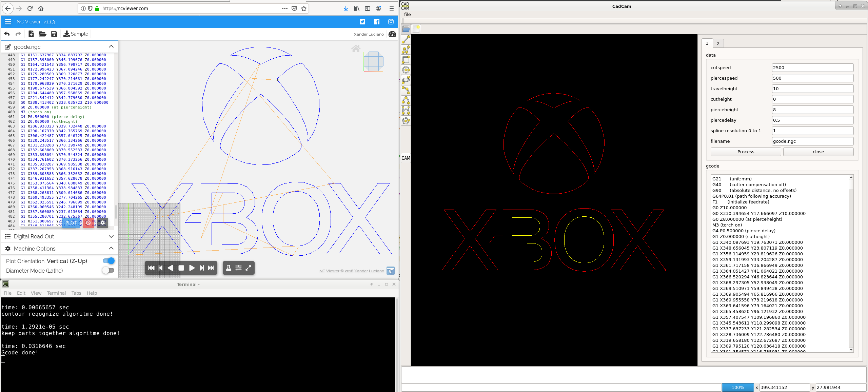Save the file in NC Viewer
The height and width of the screenshot is (392, 868).
pos(54,34)
